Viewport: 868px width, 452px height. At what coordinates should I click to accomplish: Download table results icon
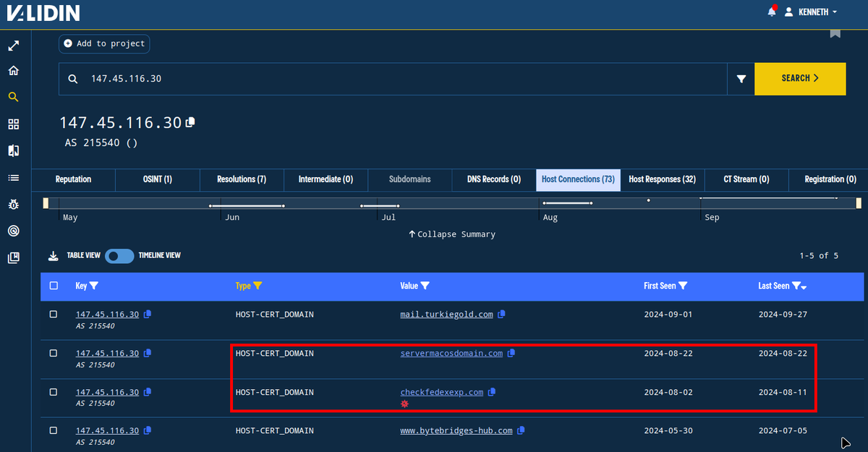click(53, 256)
